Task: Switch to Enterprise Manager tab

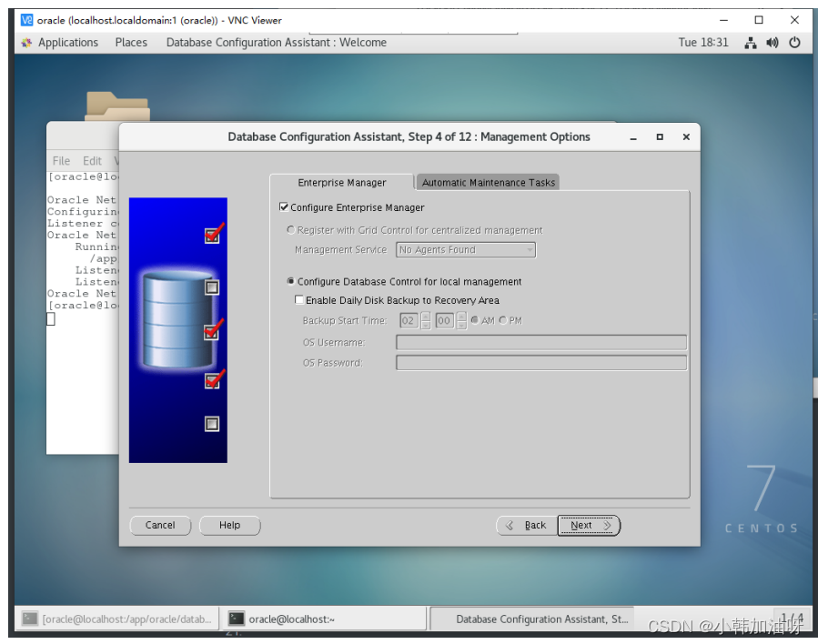Action: tap(342, 183)
